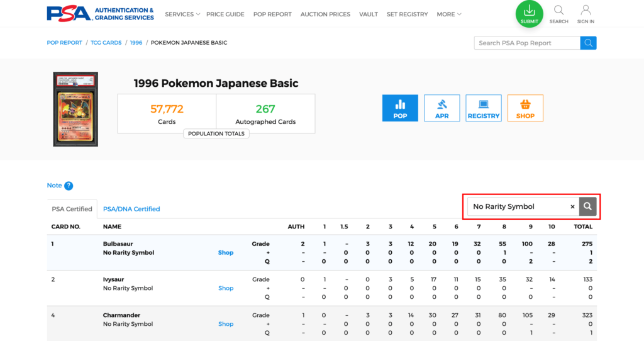This screenshot has height=341, width=644.
Task: Click the NAME column header
Action: tap(112, 226)
